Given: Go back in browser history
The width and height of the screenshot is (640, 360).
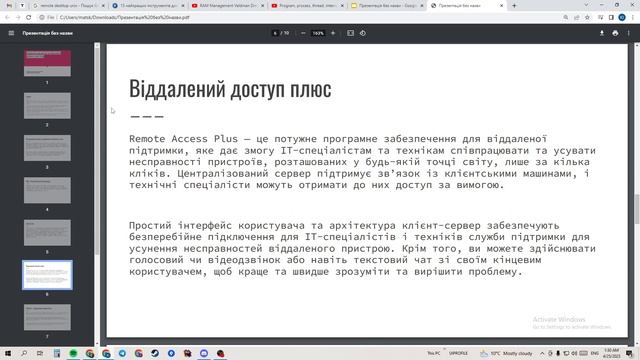Looking at the screenshot, I should click(x=7, y=17).
